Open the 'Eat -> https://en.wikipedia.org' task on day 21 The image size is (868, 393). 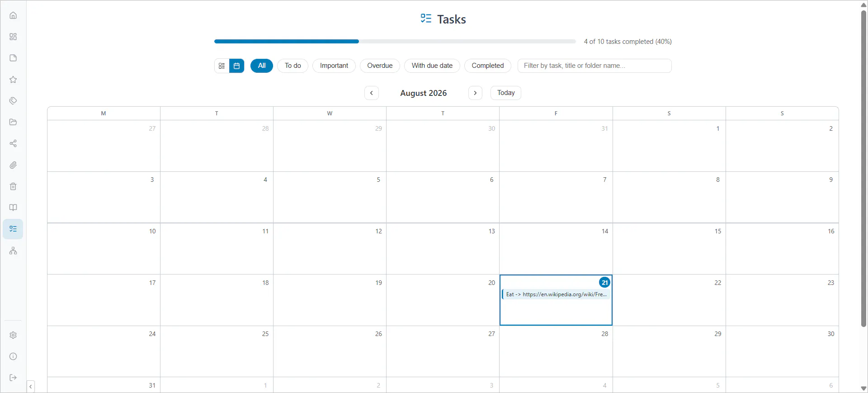click(x=556, y=294)
